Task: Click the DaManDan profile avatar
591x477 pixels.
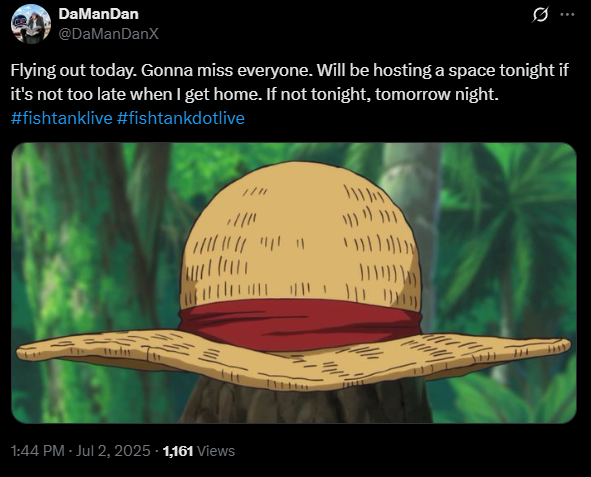Action: click(31, 24)
